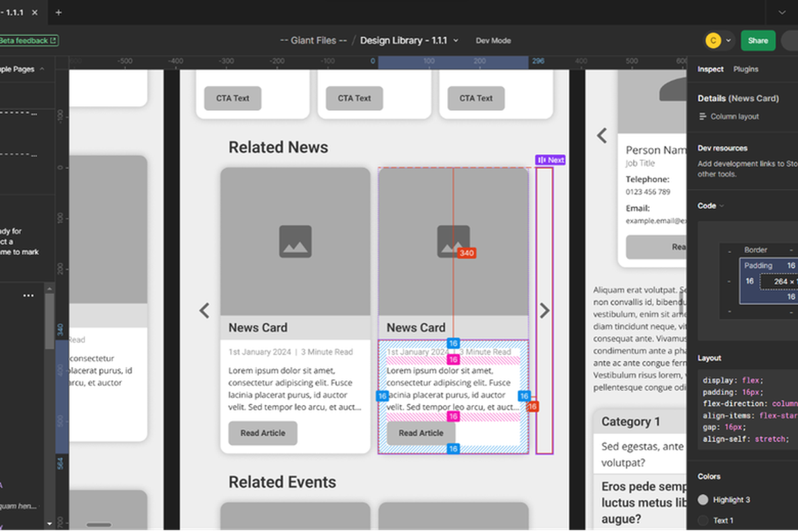Expand the Design Library - 1.1.1 file name dropdown
Screen dimensions: 798x532
tap(456, 41)
